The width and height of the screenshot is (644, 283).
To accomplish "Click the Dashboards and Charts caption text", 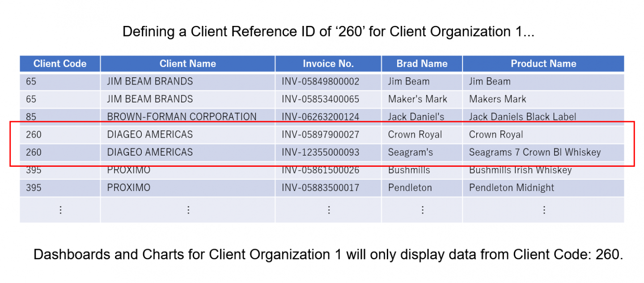I will click(329, 254).
